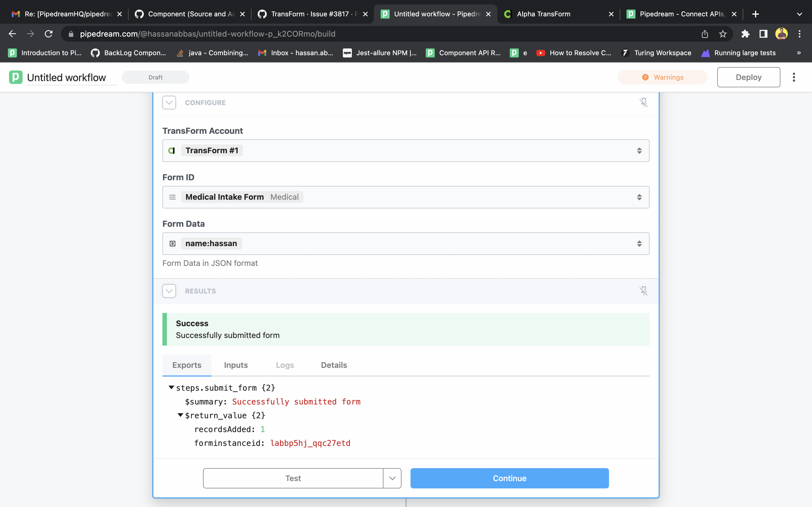The height and width of the screenshot is (507, 812).
Task: Collapse the steps.submit_form tree node
Action: pos(171,387)
